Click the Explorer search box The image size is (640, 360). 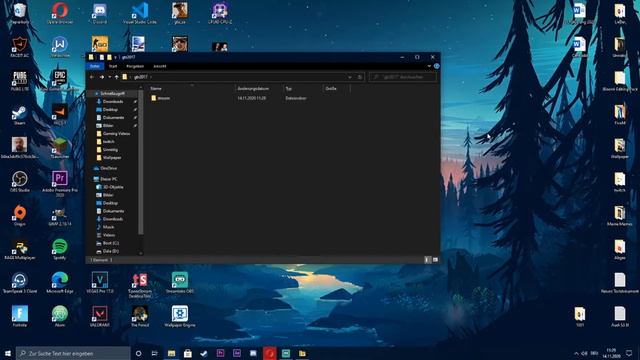click(403, 77)
